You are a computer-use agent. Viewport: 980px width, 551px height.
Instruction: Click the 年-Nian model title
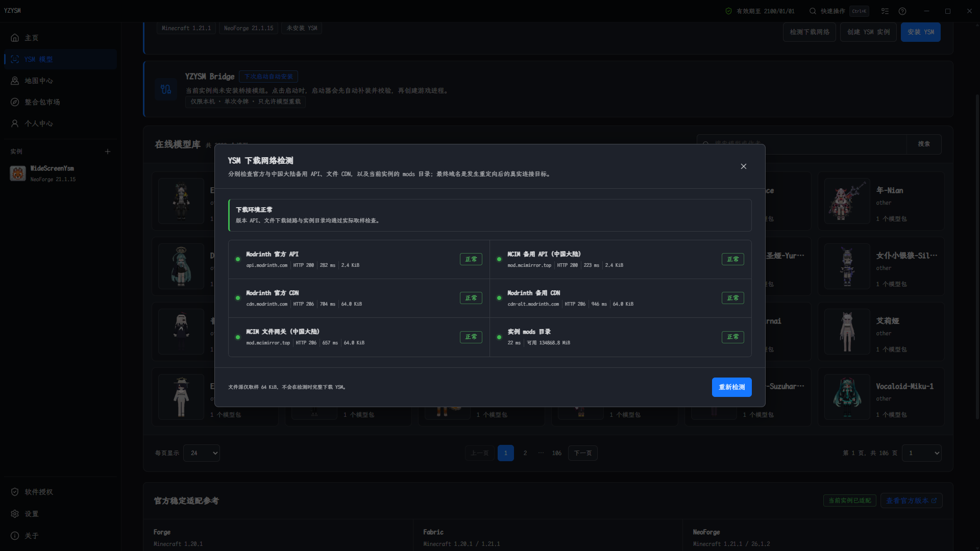pyautogui.click(x=890, y=190)
